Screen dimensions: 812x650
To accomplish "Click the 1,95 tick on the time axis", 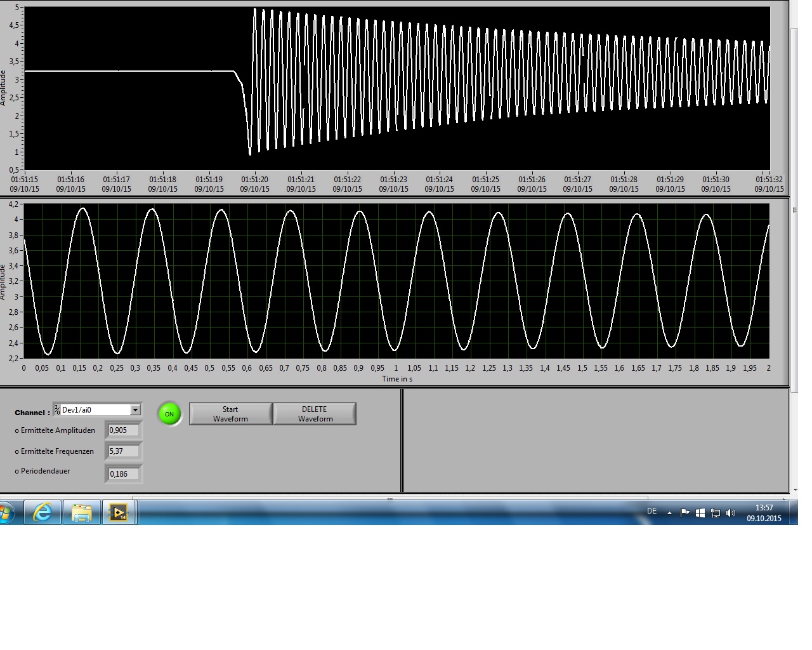I will pyautogui.click(x=750, y=368).
